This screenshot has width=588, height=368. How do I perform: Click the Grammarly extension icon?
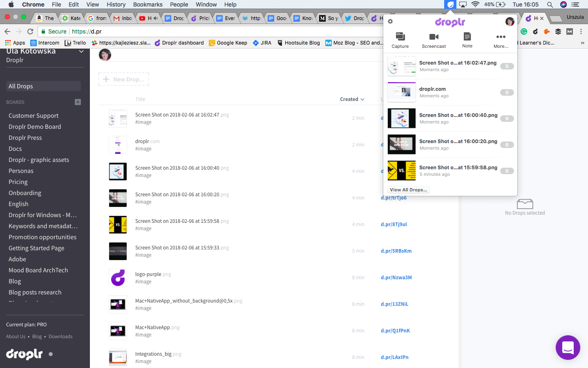coord(524,31)
